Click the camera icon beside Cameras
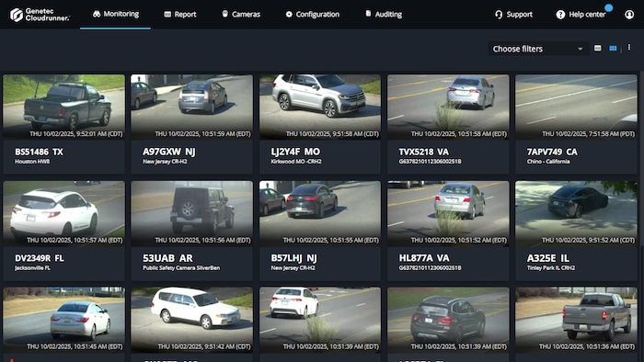Screen dimensions: 644x362 [x=225, y=14]
